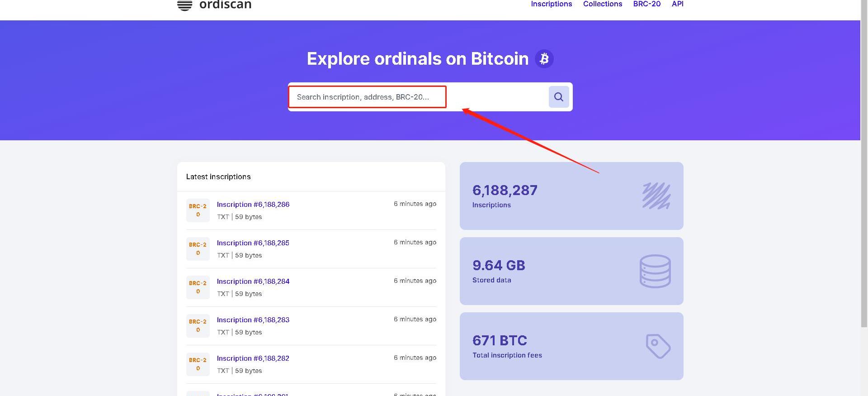The height and width of the screenshot is (396, 868).
Task: Open the API nav link
Action: coord(677,4)
